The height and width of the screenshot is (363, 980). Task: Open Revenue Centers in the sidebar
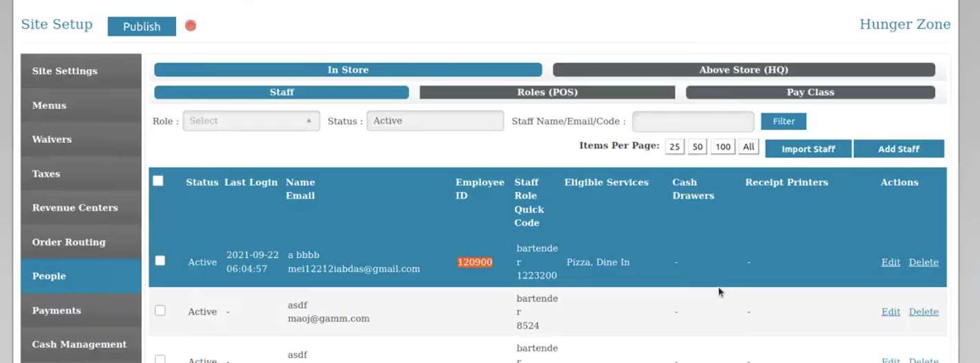pyautogui.click(x=81, y=208)
